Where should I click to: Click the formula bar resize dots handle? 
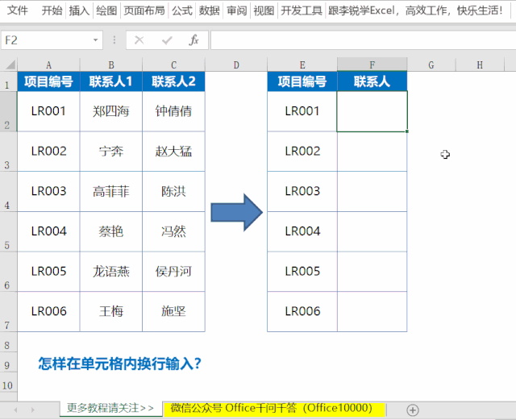point(114,40)
